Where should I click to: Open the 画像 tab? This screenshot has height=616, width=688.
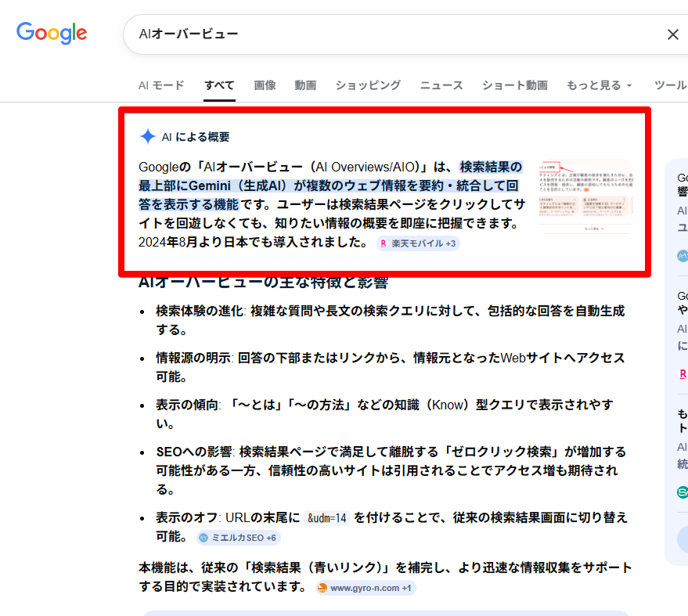point(265,85)
